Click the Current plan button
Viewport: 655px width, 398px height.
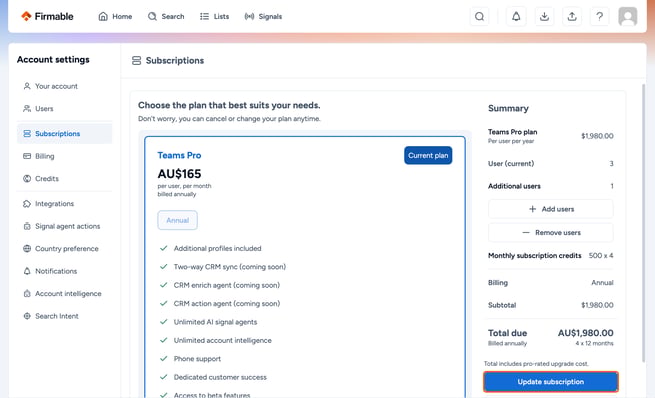click(428, 155)
